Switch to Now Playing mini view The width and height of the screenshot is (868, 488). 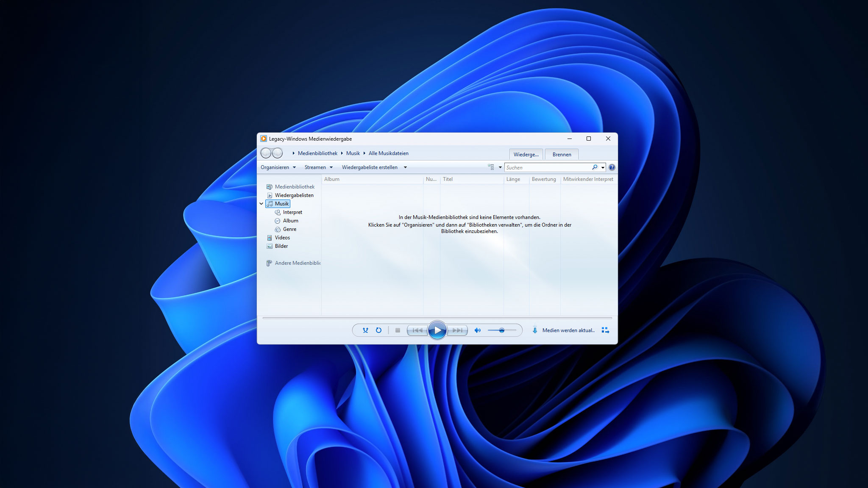(605, 330)
